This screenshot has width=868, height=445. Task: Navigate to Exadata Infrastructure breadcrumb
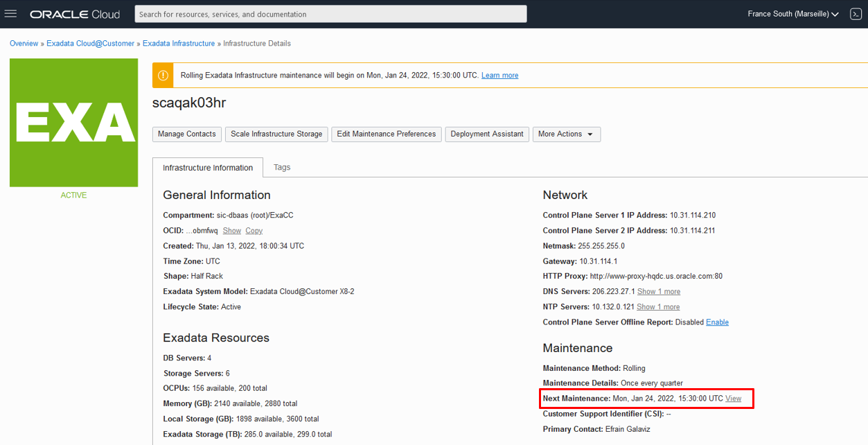click(179, 43)
